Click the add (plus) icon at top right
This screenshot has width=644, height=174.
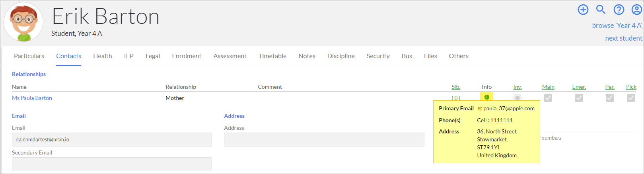tap(583, 10)
